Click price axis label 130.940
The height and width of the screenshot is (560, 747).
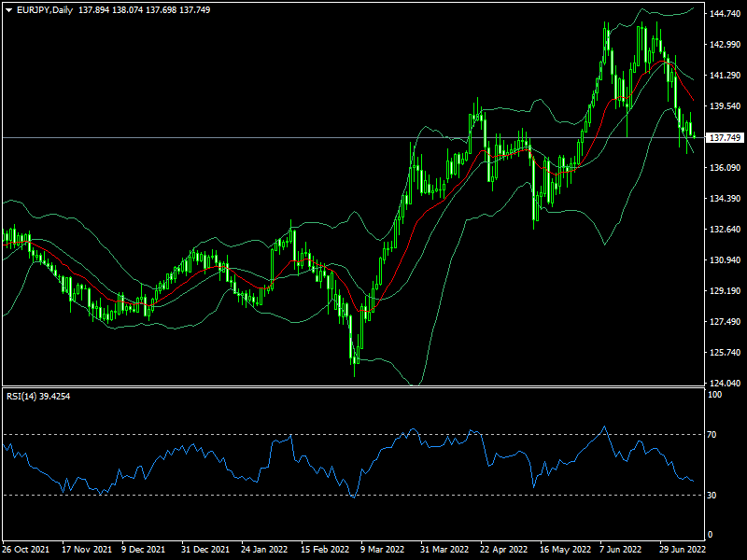(726, 260)
